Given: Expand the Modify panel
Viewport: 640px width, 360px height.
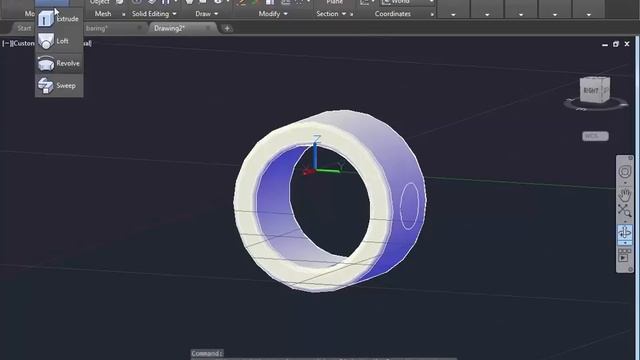Looking at the screenshot, I should pyautogui.click(x=273, y=14).
